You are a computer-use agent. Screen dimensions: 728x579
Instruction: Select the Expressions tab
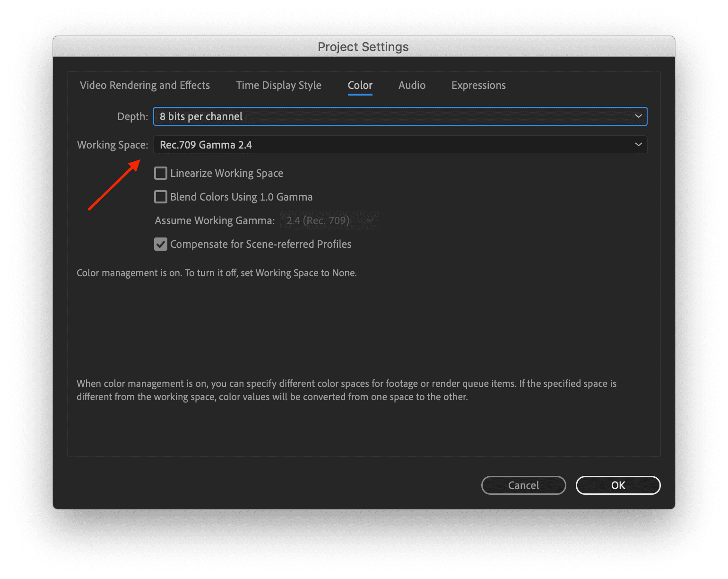click(x=478, y=86)
